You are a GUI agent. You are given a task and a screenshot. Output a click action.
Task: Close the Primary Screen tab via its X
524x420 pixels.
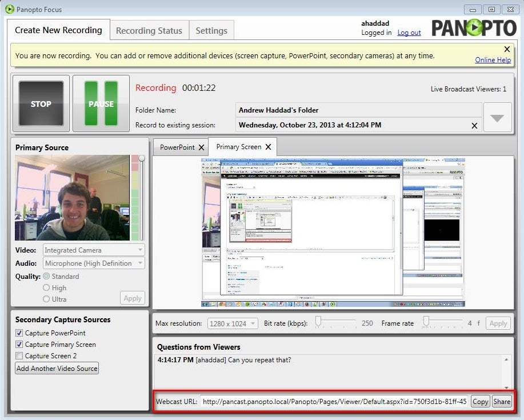268,147
